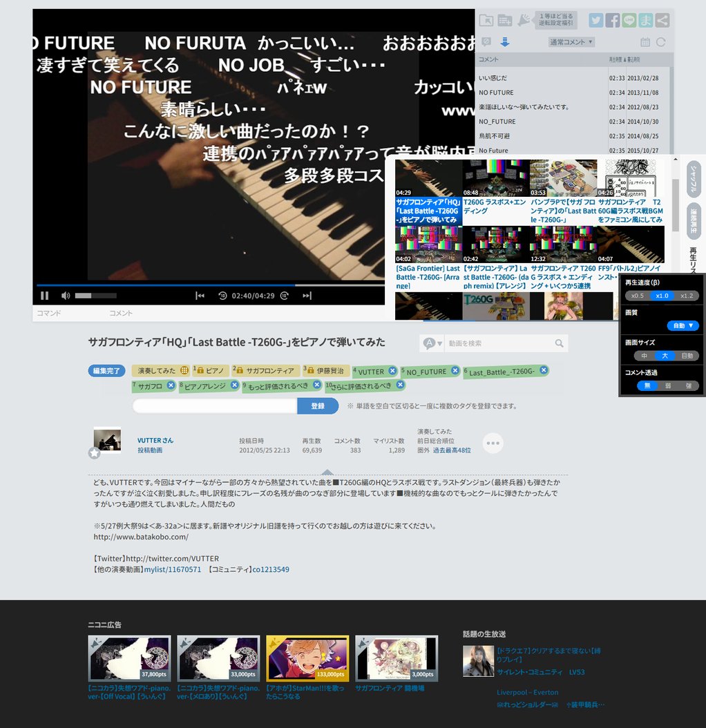Set screen size to 大

coord(665,356)
